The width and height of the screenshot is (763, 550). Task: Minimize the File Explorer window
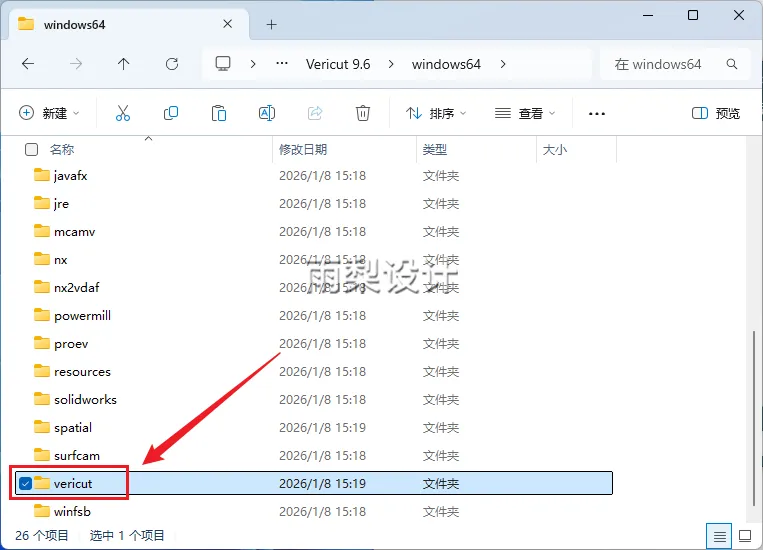coord(648,16)
